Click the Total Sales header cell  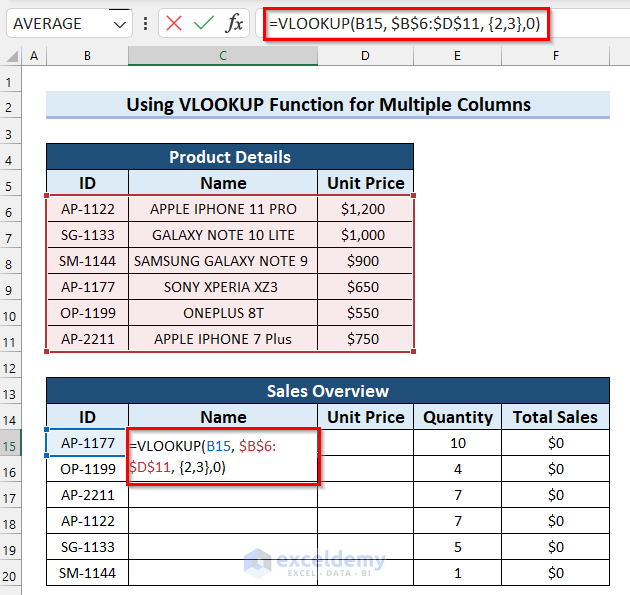click(x=556, y=417)
